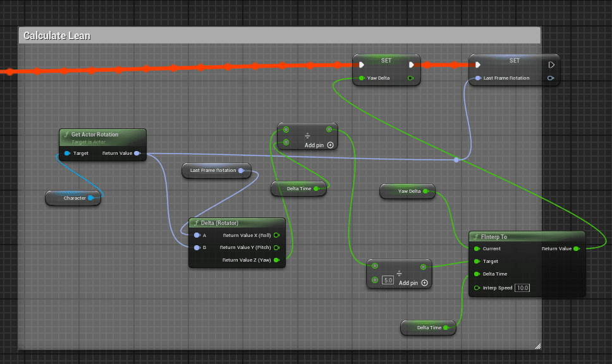
Task: Click exec output pin on SET Last Frame Rotation
Action: [551, 64]
